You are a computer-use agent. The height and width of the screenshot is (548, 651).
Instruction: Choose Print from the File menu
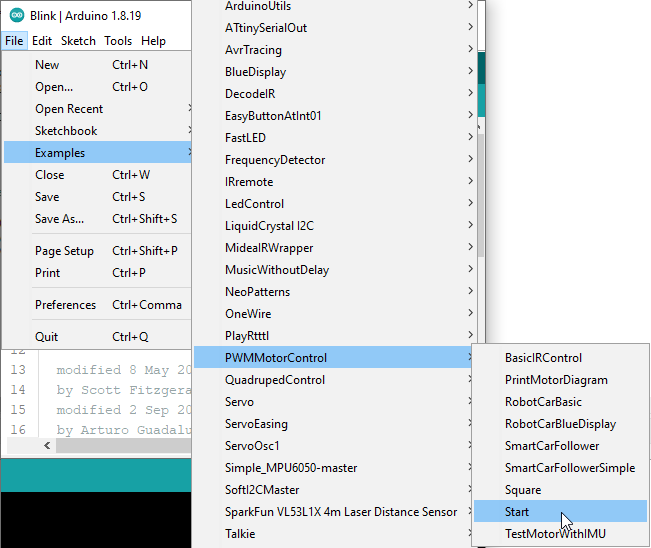98,273
